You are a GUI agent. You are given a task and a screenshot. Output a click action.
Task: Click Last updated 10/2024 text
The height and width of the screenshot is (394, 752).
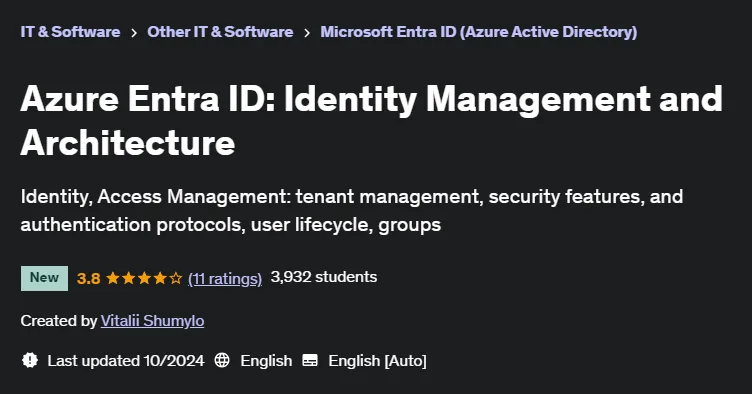[x=126, y=360]
